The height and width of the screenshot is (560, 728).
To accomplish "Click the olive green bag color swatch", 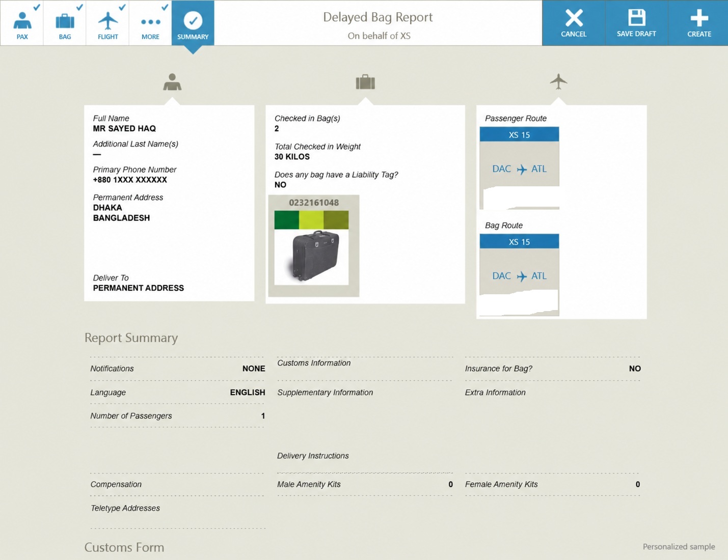I will 336,220.
